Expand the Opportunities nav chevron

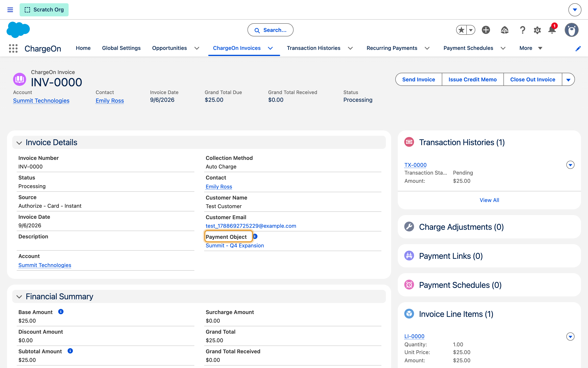pos(197,48)
